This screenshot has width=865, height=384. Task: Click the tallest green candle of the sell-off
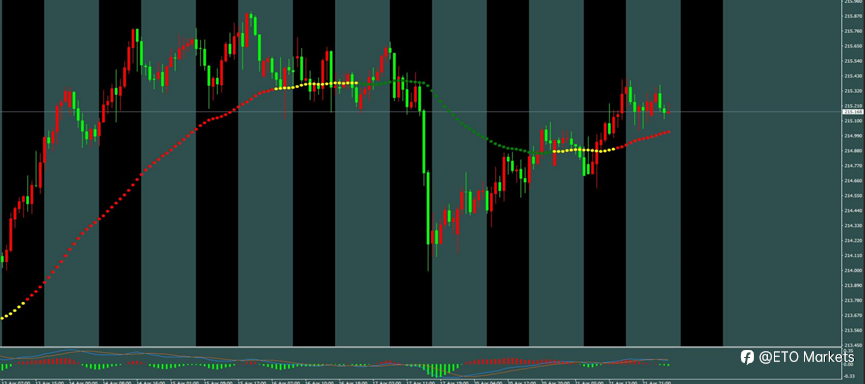coord(428,208)
